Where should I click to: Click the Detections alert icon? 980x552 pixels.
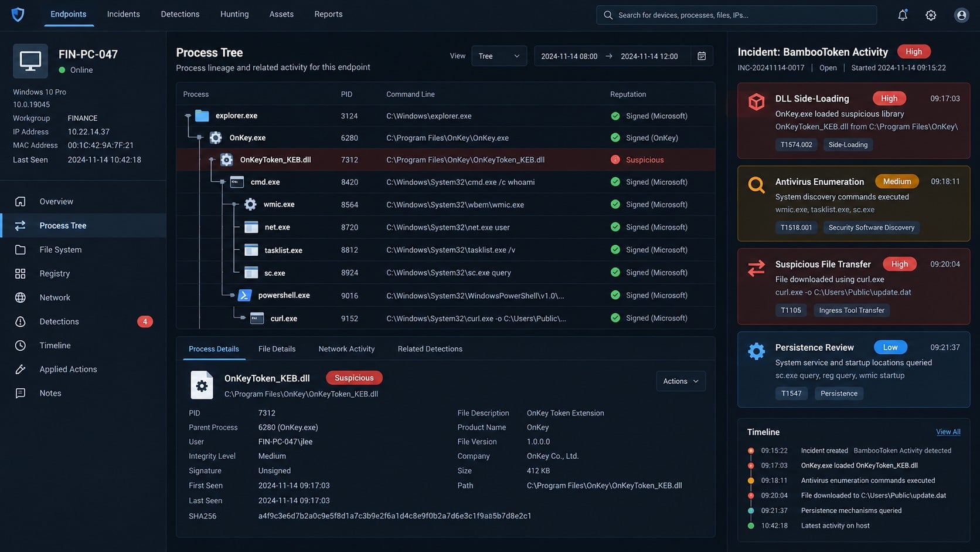21,321
